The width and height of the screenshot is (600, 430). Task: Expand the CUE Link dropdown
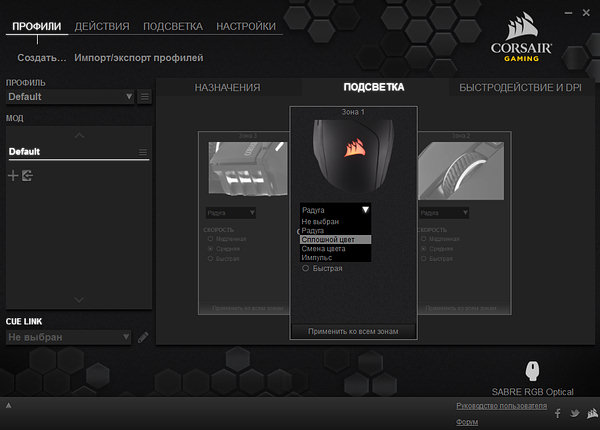click(70, 338)
